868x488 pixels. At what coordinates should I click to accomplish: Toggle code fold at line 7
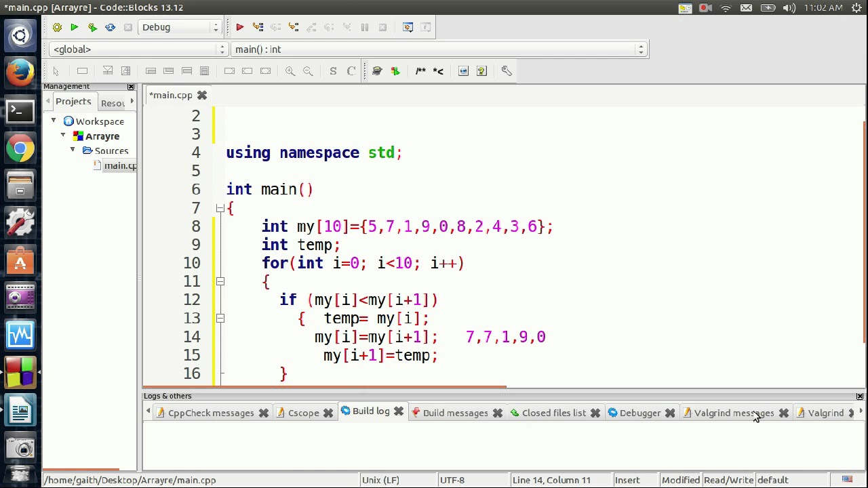click(220, 208)
